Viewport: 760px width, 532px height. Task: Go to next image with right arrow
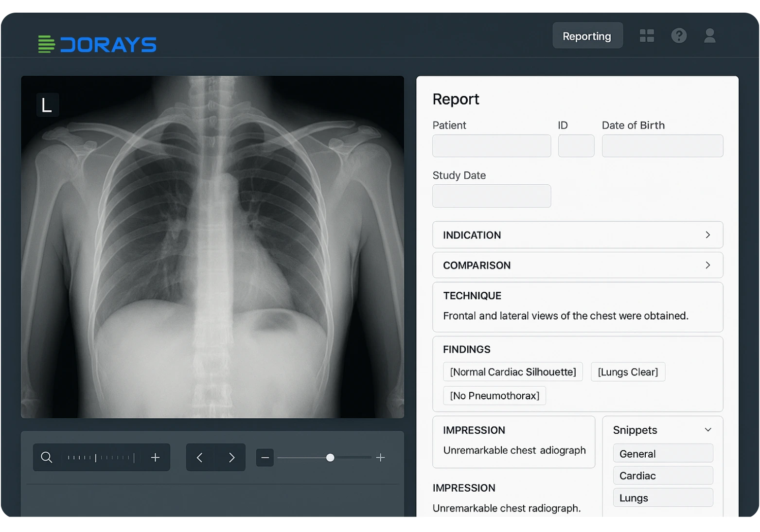pos(231,458)
